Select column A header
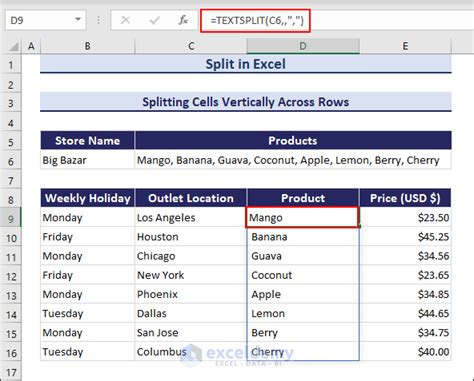Viewport: 474px width, 381px height. (x=31, y=46)
